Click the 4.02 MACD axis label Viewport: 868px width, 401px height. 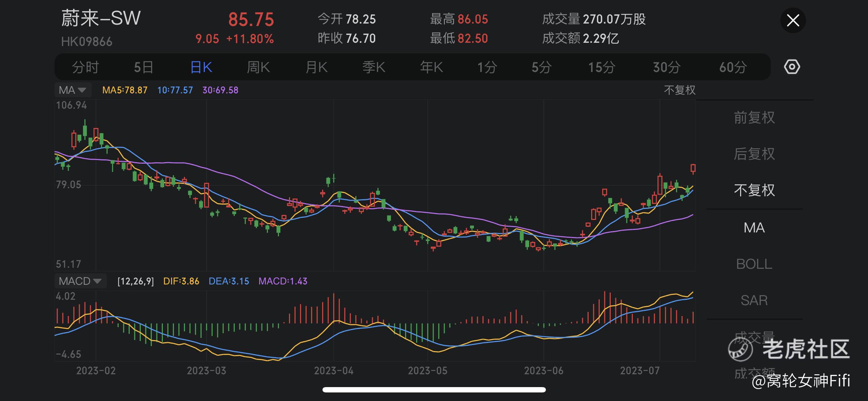click(66, 296)
